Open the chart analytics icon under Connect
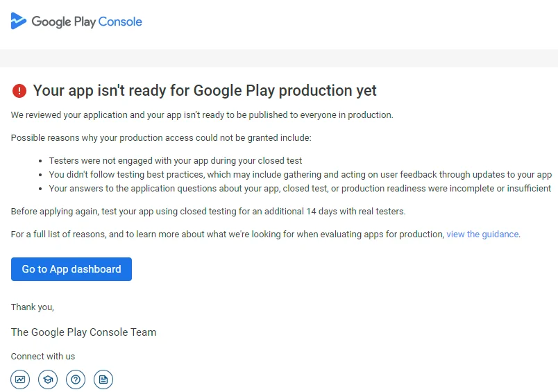558x392 pixels. [x=20, y=380]
